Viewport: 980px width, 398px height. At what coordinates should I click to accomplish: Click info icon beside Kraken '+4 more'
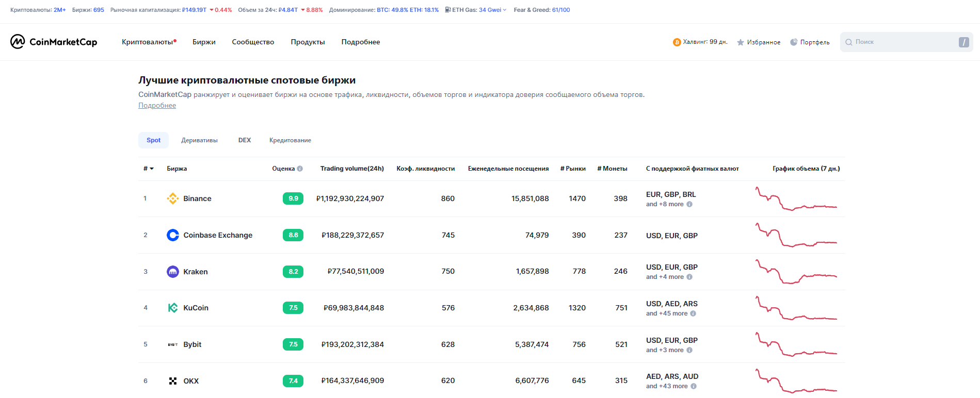pos(689,277)
